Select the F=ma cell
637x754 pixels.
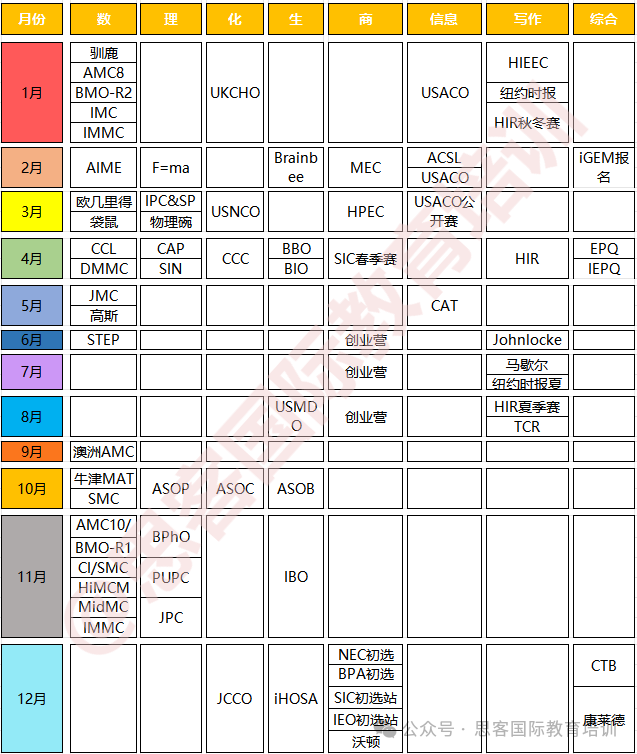click(x=171, y=167)
